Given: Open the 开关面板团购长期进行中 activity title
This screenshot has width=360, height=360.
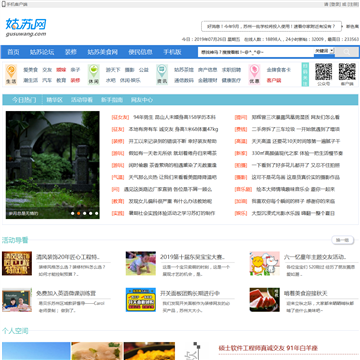Looking at the screenshot, I should (190, 294).
